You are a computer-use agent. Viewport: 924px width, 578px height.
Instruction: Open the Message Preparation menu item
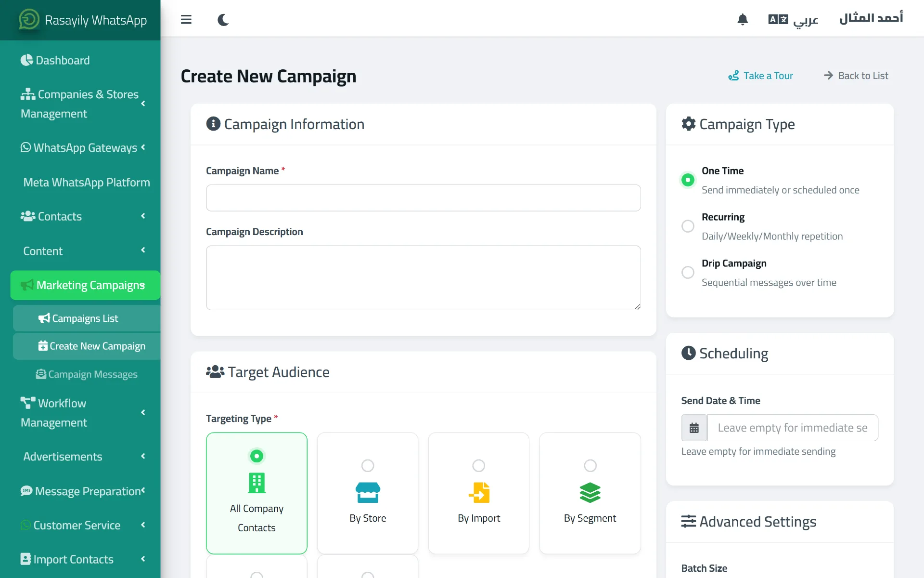click(x=85, y=491)
